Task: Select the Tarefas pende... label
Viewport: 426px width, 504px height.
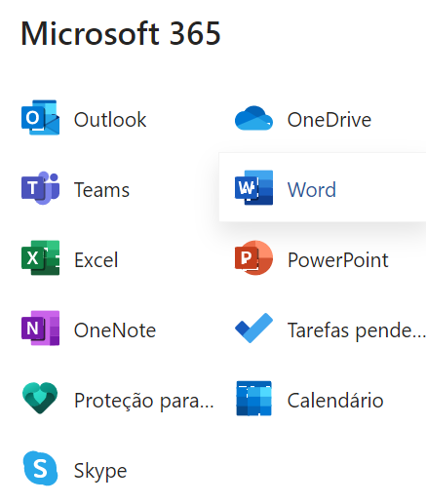Action: pos(357,330)
